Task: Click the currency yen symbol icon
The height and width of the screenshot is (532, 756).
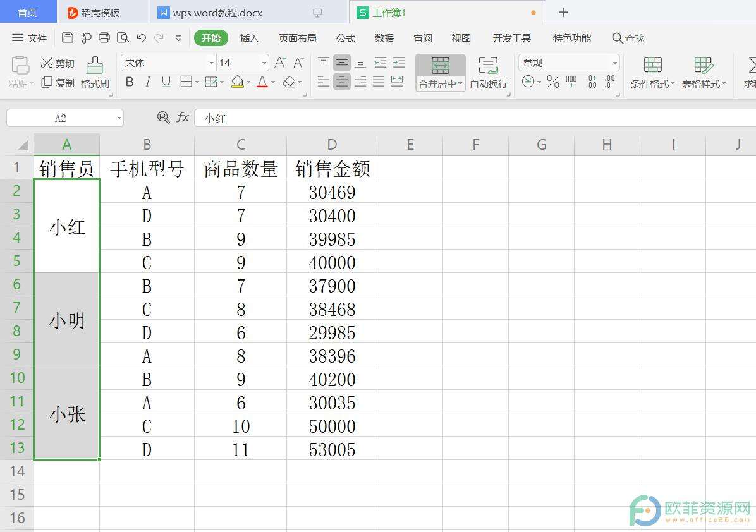Action: (528, 82)
